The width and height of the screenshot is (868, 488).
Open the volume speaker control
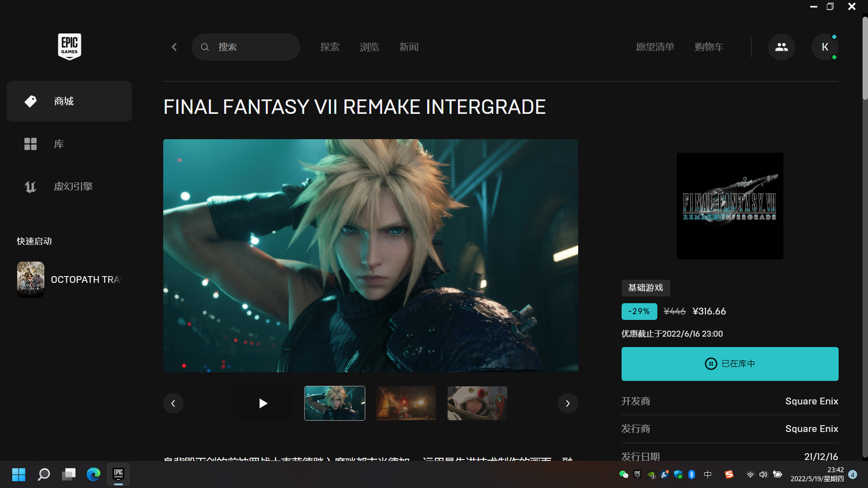tap(764, 474)
